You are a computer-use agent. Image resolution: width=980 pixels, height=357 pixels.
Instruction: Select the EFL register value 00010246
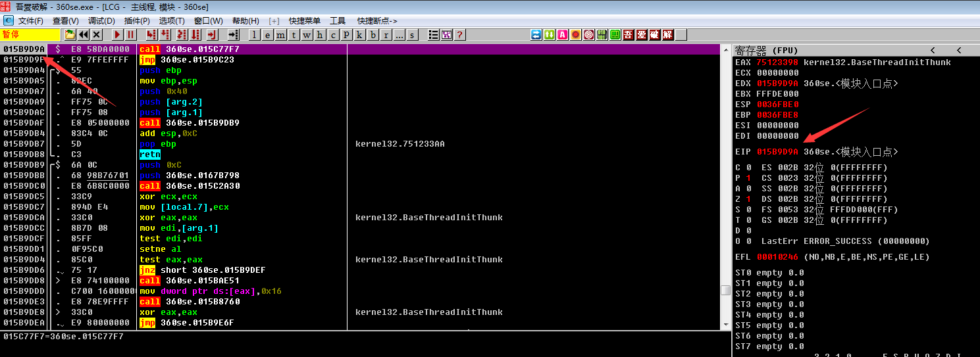777,257
